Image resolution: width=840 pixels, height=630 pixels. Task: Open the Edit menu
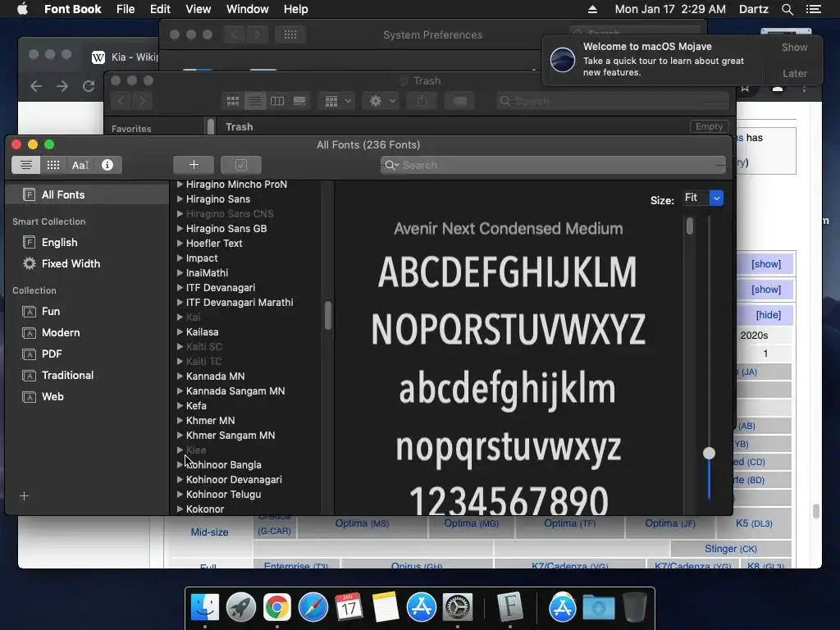tap(160, 9)
